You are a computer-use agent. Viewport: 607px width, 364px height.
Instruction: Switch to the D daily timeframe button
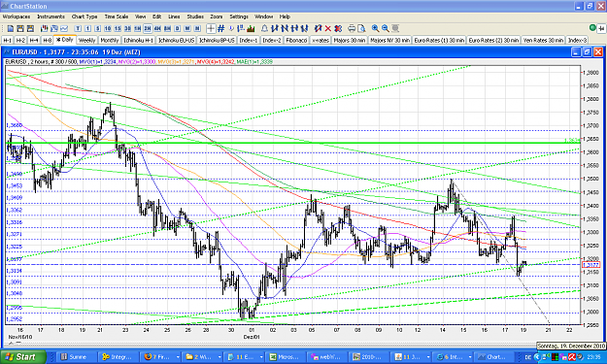click(x=178, y=28)
